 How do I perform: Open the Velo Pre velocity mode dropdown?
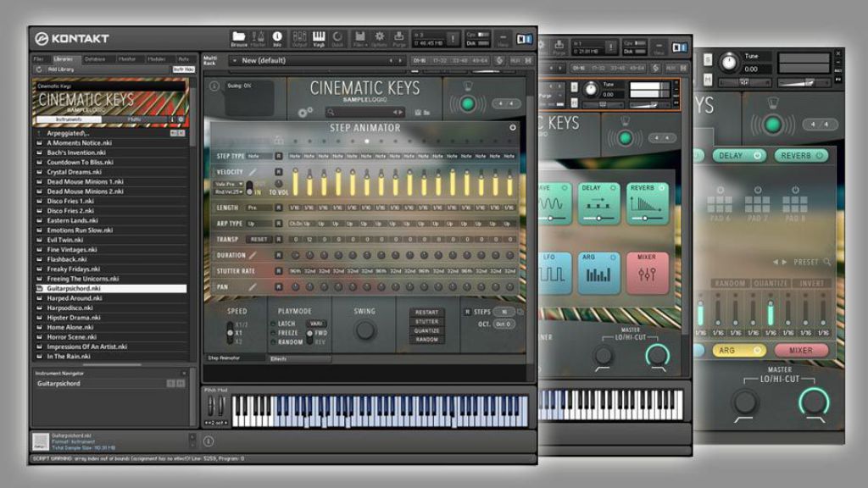click(229, 184)
